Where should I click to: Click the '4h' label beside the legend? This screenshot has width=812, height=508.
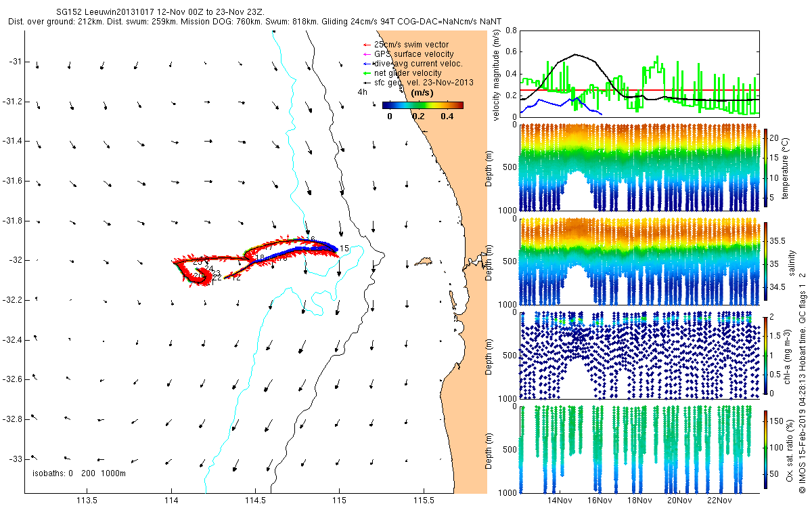tap(362, 93)
